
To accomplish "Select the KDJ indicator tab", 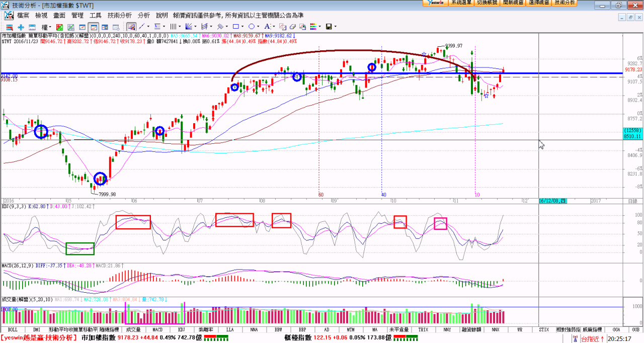I will [182, 330].
